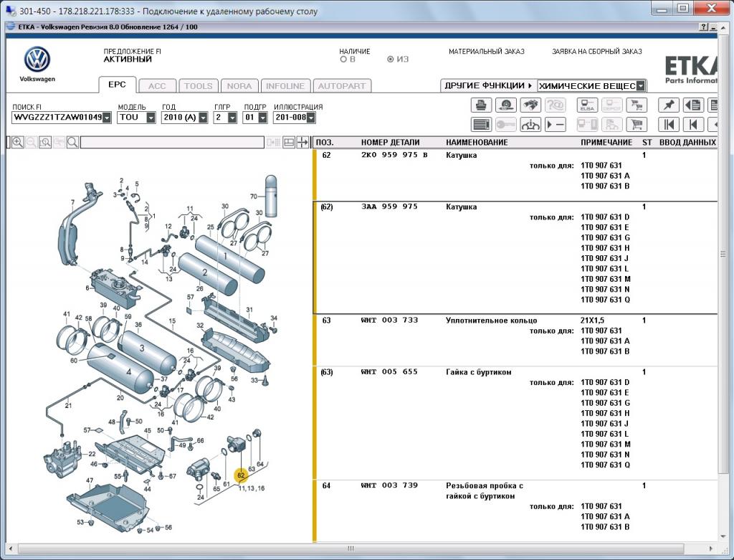Click the 'НОМЕР ДЕТАЛИ' column header
Viewport: 734px width, 560px height.
[x=391, y=143]
